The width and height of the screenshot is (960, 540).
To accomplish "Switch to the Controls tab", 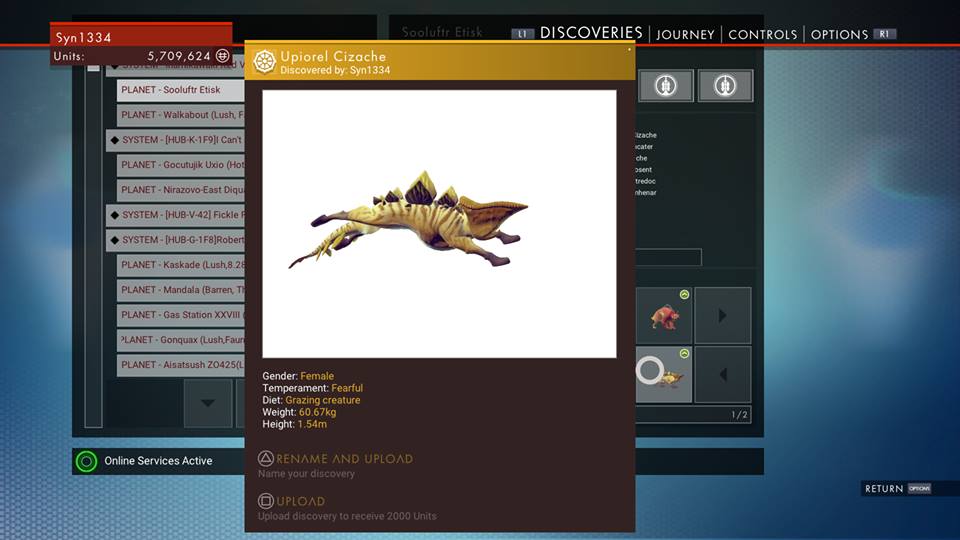I will (x=762, y=35).
